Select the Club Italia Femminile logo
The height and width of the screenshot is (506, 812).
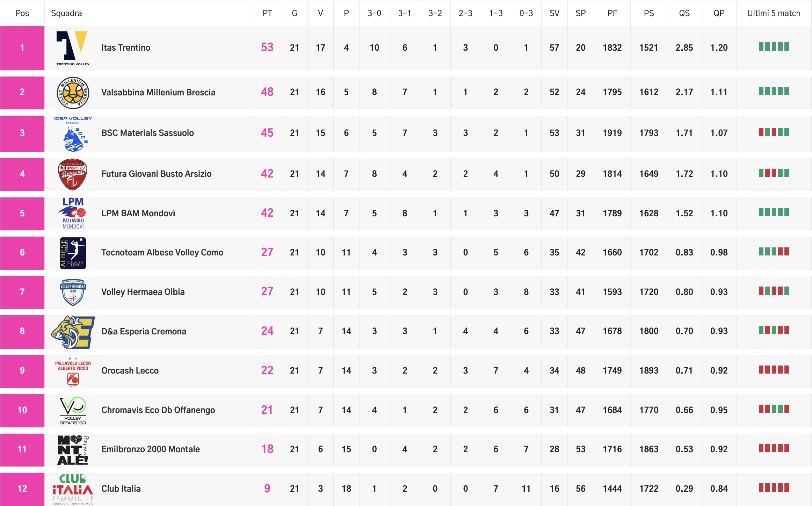click(x=73, y=489)
